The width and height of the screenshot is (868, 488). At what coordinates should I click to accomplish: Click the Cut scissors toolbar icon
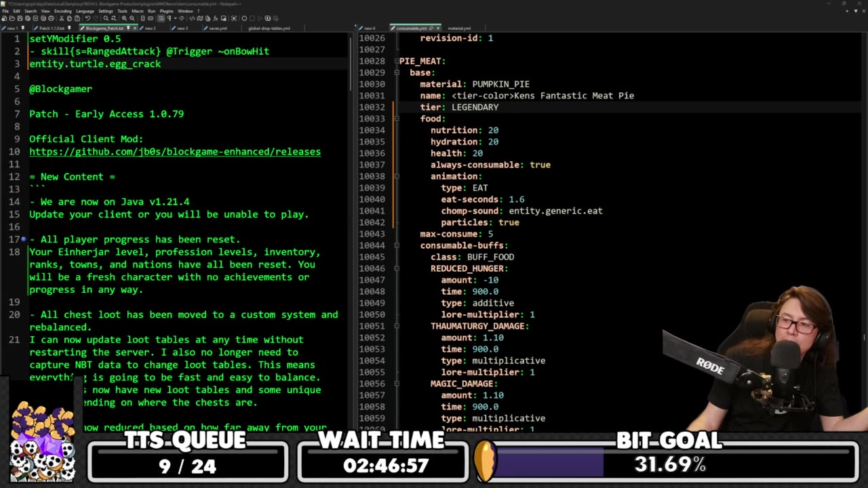pos(62,18)
